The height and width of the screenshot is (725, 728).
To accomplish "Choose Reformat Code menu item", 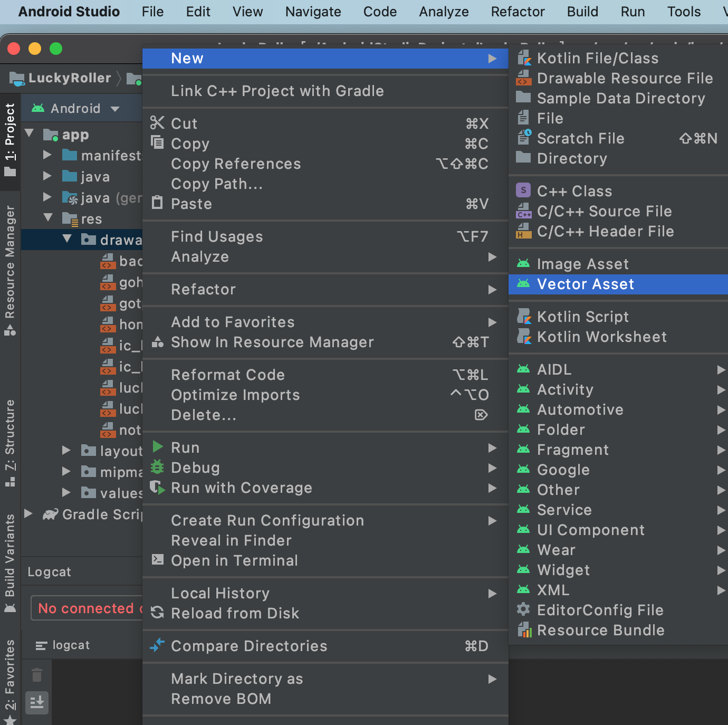I will coord(325,375).
